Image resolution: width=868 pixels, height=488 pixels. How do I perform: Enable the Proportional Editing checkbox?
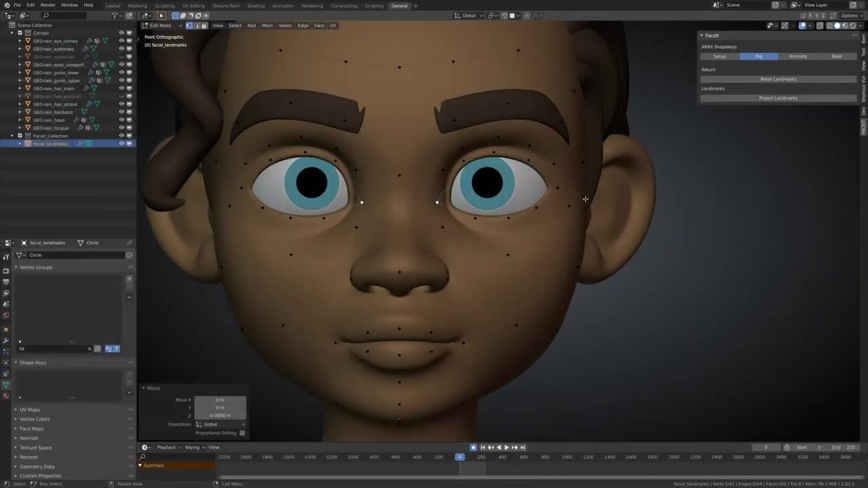[x=242, y=432]
